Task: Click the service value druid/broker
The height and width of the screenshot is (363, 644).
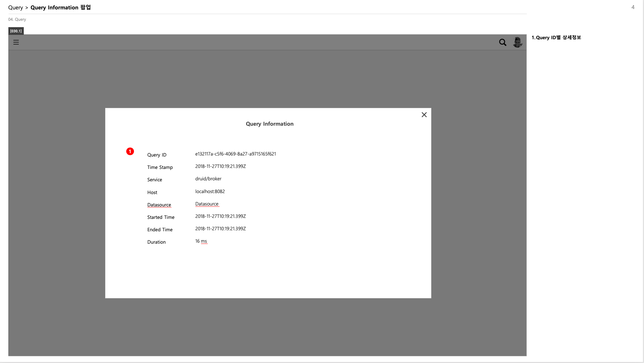Action: pos(208,179)
